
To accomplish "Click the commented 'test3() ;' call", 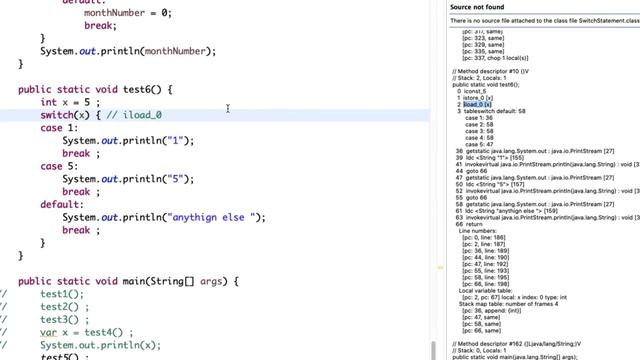I will [64, 320].
